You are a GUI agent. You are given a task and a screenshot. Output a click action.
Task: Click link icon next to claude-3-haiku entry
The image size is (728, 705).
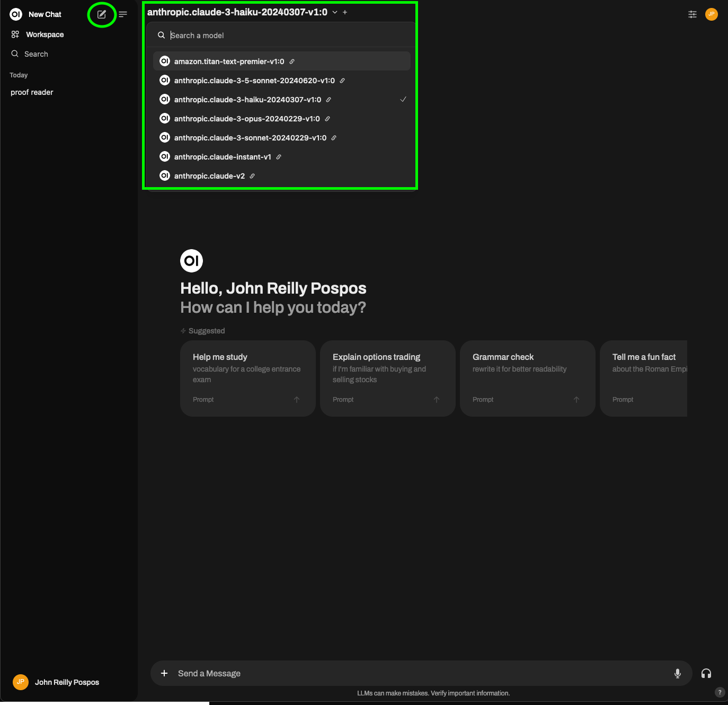(x=329, y=100)
